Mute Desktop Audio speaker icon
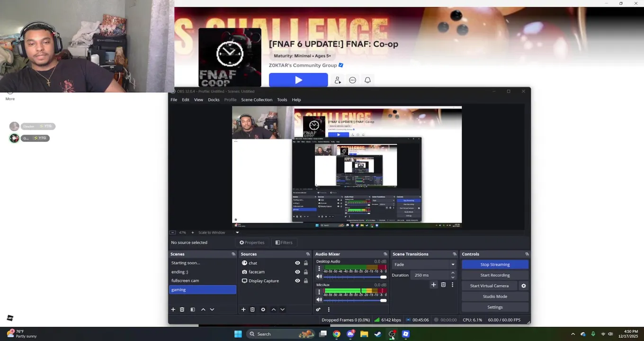Image resolution: width=644 pixels, height=341 pixels. [x=319, y=277]
